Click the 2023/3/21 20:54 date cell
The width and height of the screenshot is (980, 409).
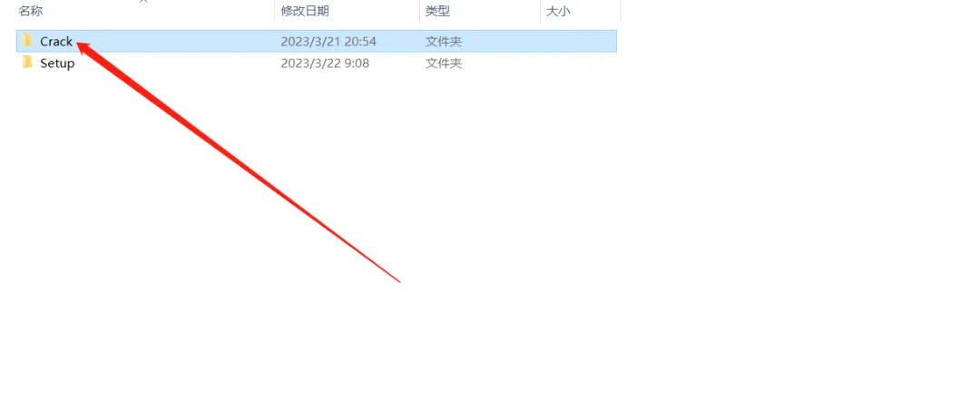click(x=328, y=42)
